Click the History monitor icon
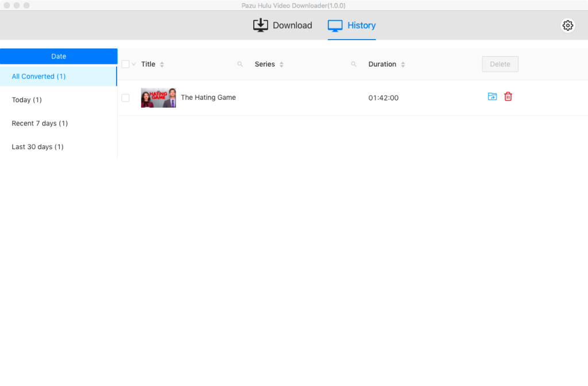 [x=335, y=25]
